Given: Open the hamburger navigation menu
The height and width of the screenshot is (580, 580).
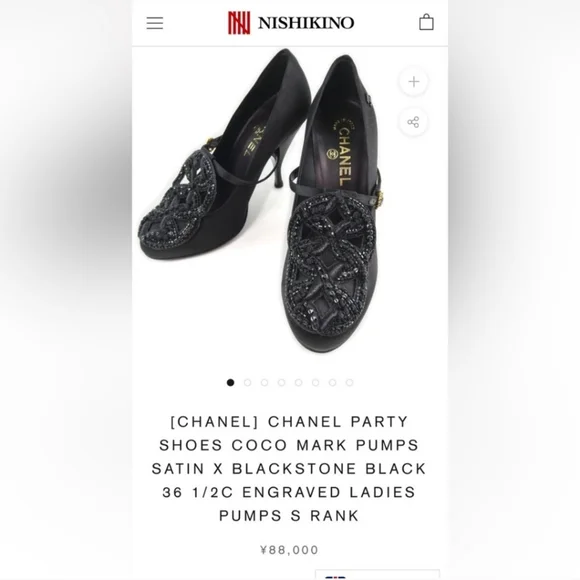Looking at the screenshot, I should click(155, 23).
